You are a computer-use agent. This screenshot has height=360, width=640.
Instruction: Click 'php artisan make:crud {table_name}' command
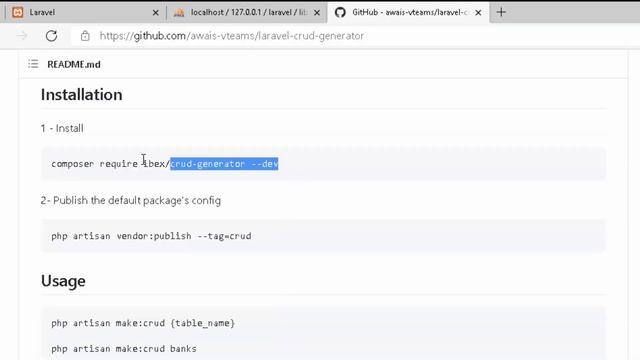(x=143, y=323)
